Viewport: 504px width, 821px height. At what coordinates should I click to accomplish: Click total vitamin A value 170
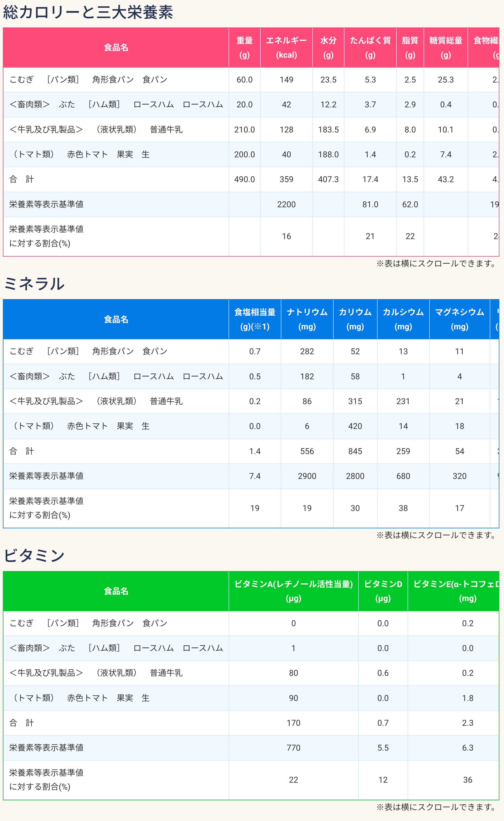click(x=294, y=723)
